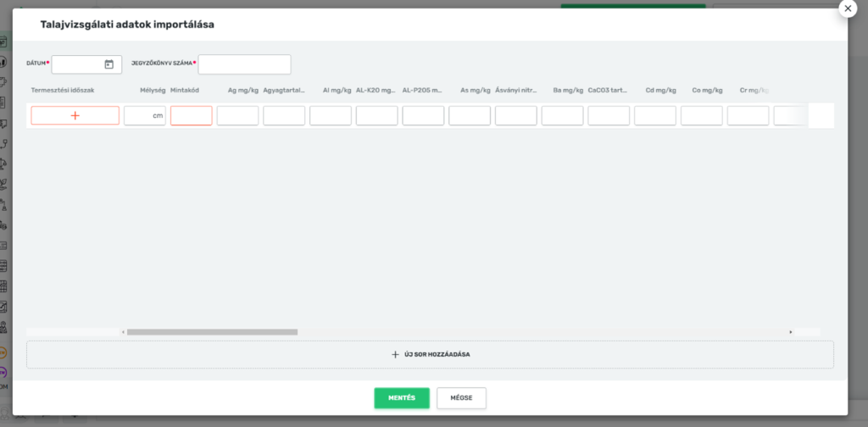Click the horizontal scrollbar thumb
Image resolution: width=868 pixels, height=427 pixels.
click(212, 332)
